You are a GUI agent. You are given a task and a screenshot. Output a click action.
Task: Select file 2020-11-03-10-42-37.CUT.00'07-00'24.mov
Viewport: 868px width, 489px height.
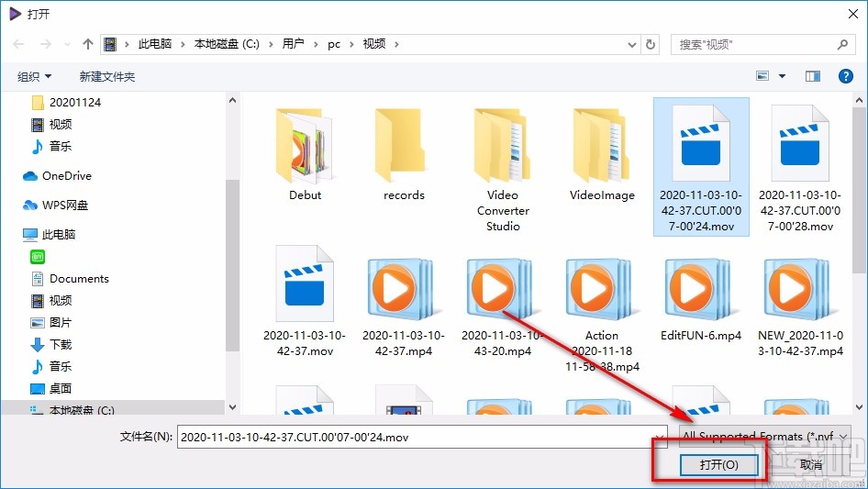[x=701, y=167]
